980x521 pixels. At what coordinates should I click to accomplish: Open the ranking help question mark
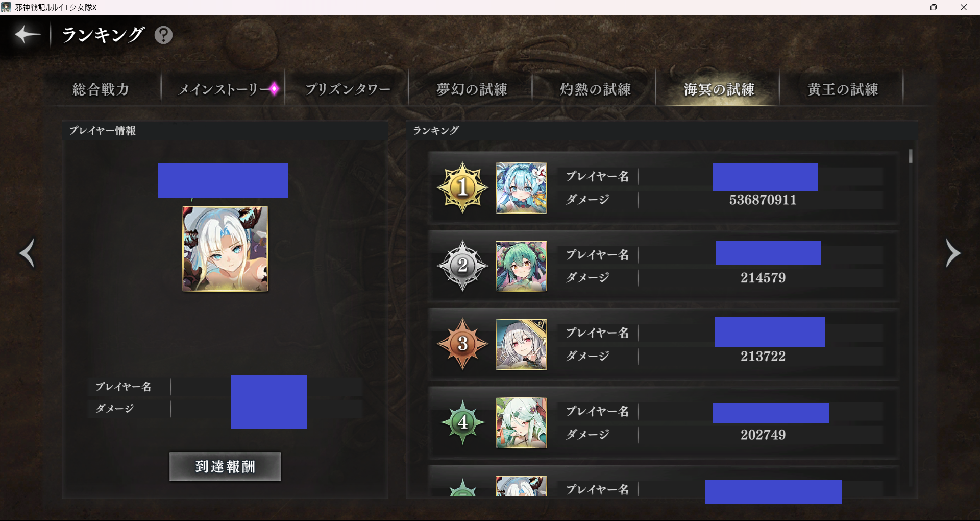point(163,35)
